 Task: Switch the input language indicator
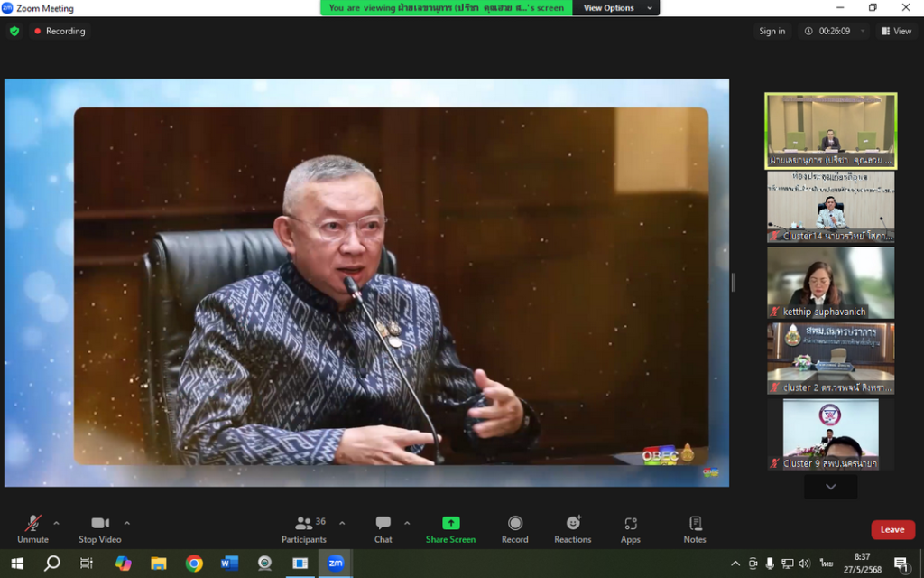tap(826, 564)
